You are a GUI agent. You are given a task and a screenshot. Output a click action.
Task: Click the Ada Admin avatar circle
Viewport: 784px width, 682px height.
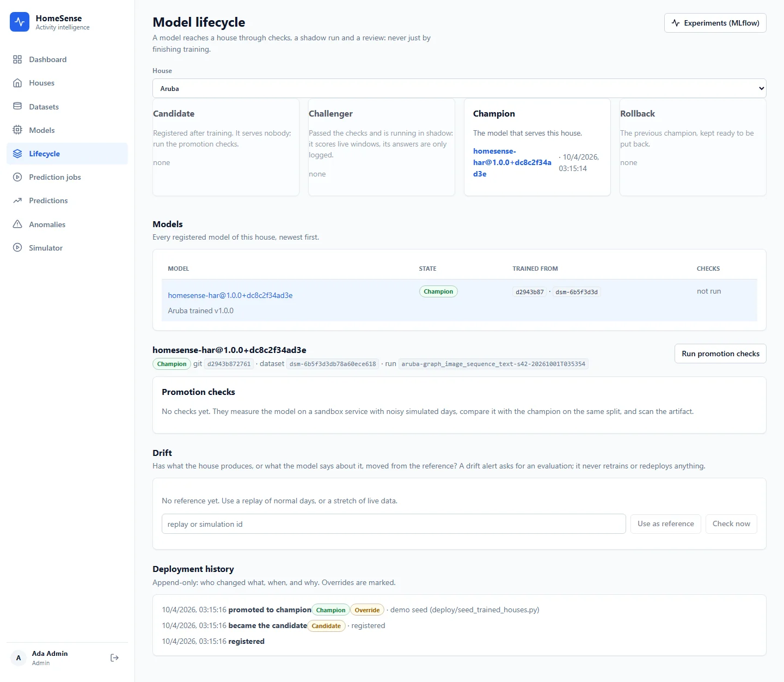coord(19,658)
